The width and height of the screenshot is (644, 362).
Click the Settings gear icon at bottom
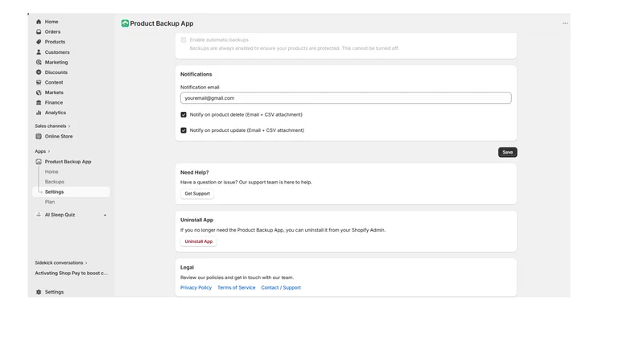pyautogui.click(x=39, y=292)
